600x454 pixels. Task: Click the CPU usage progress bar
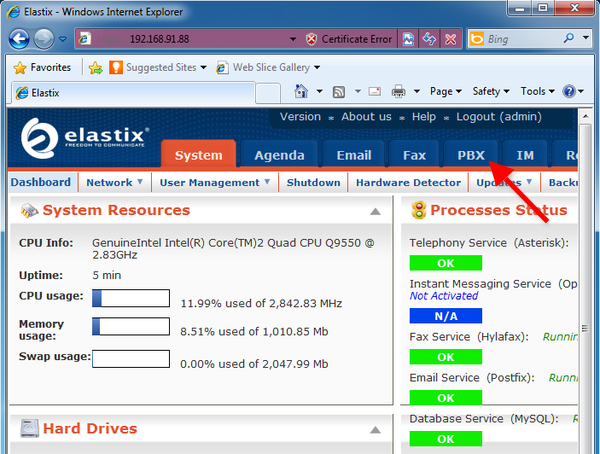coord(131,298)
